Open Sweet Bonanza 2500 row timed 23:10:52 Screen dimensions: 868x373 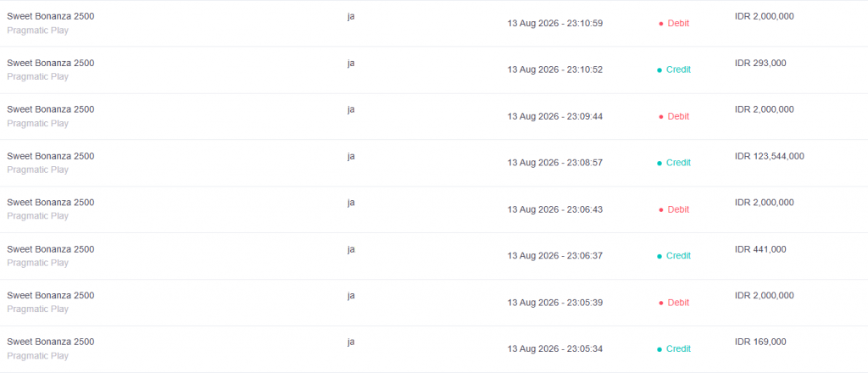[x=434, y=70]
